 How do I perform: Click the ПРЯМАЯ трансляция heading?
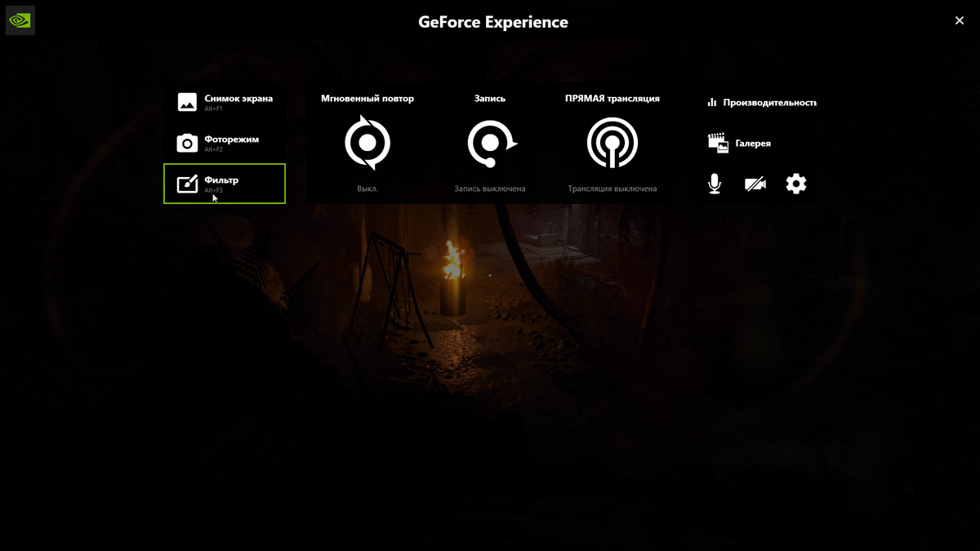pos(612,99)
